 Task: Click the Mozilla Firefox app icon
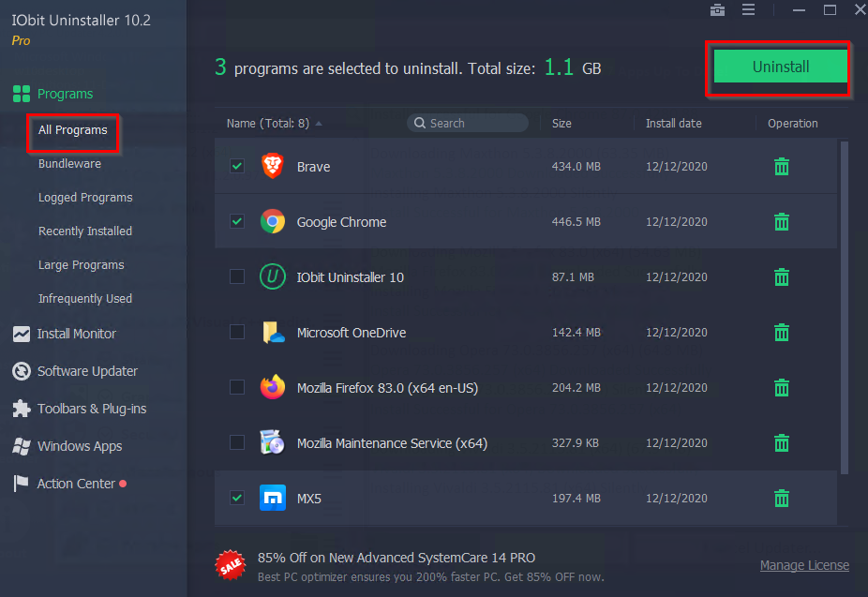point(273,387)
